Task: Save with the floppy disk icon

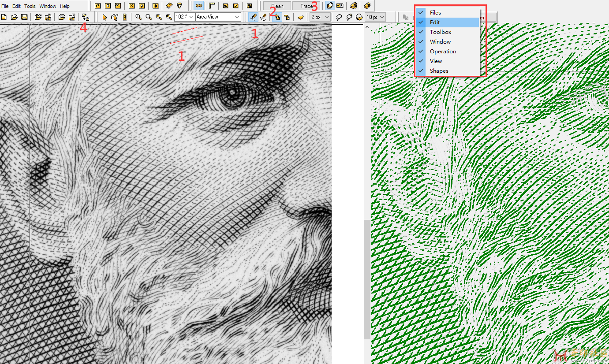Action: click(x=24, y=17)
